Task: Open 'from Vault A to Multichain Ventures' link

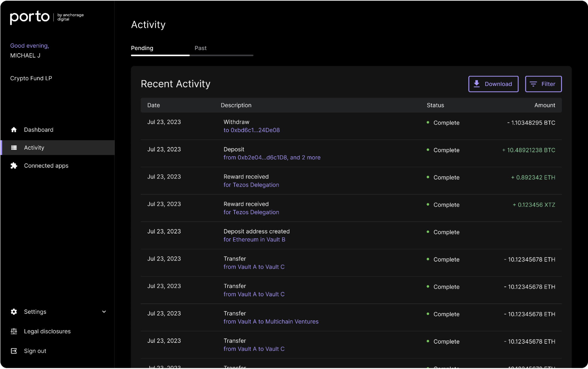Action: [x=271, y=322]
